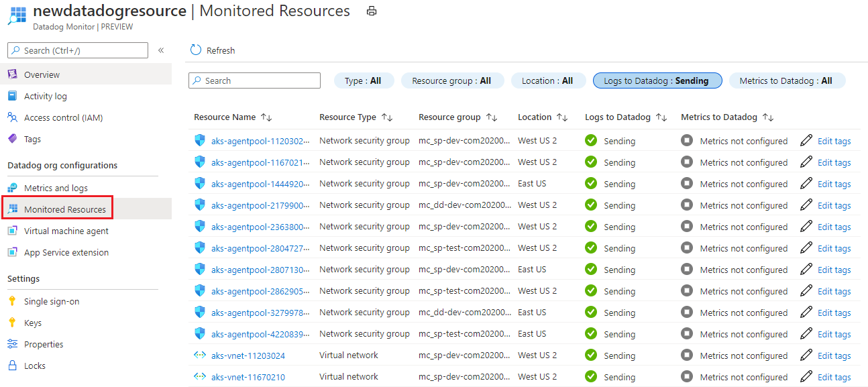
Task: Open the Resource group : All filter
Action: coord(451,80)
